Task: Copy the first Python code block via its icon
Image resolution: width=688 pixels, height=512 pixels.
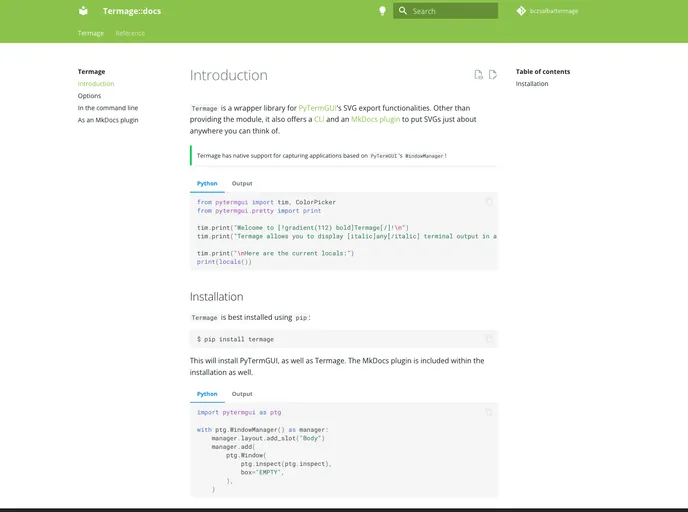Action: coord(488,202)
